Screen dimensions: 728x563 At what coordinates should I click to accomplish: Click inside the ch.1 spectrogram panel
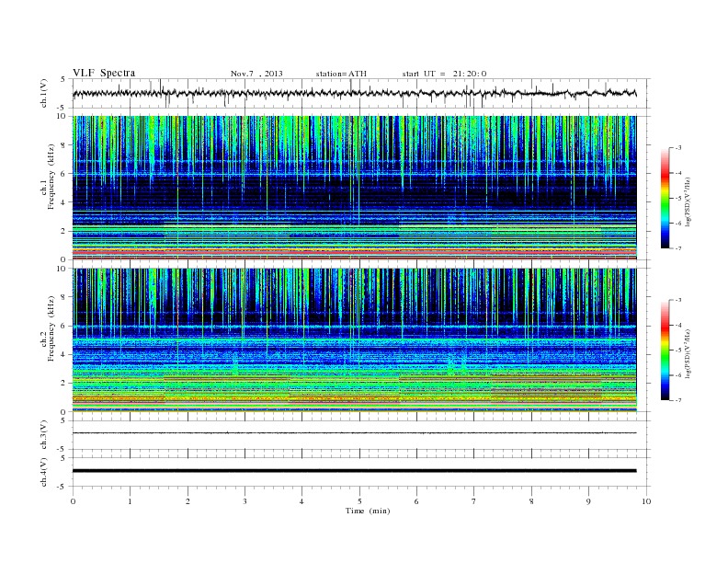tap(354, 188)
